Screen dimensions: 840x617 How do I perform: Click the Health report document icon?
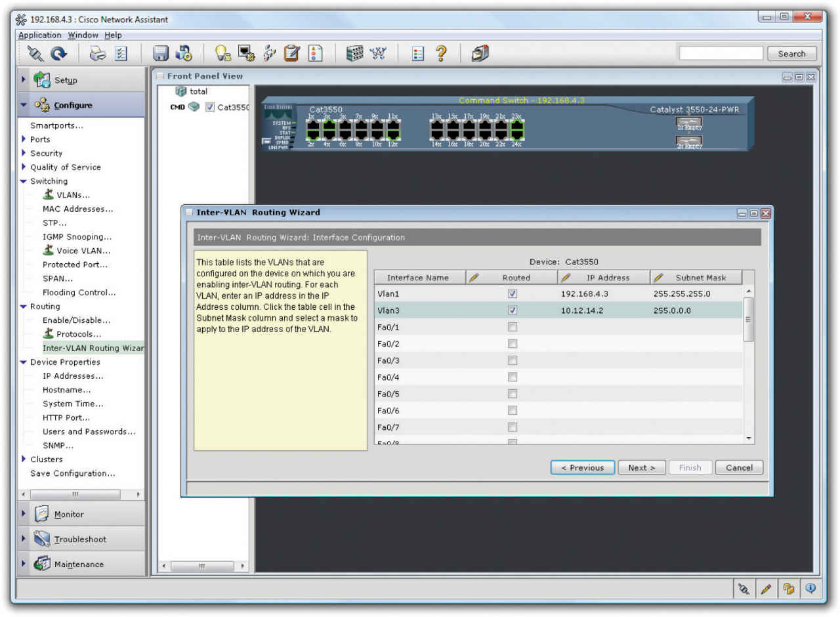point(316,54)
